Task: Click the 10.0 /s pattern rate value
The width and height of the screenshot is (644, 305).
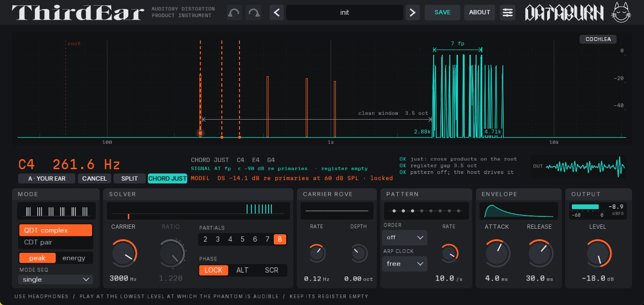Action: [x=449, y=278]
